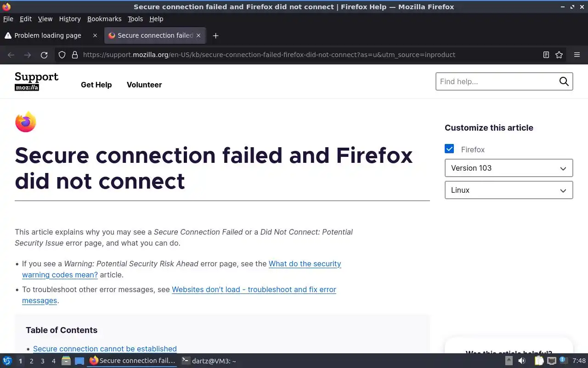Click the Get Help navigation link
This screenshot has width=588, height=368.
coord(96,85)
